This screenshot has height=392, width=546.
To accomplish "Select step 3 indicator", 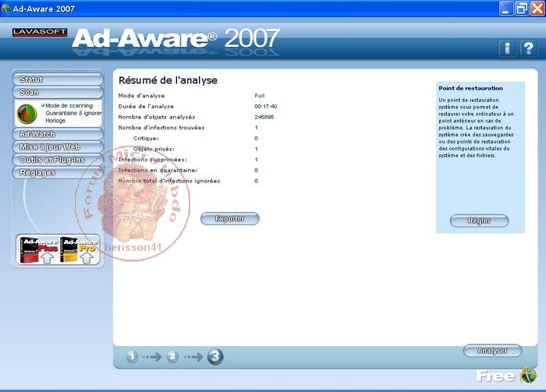I will coord(215,356).
